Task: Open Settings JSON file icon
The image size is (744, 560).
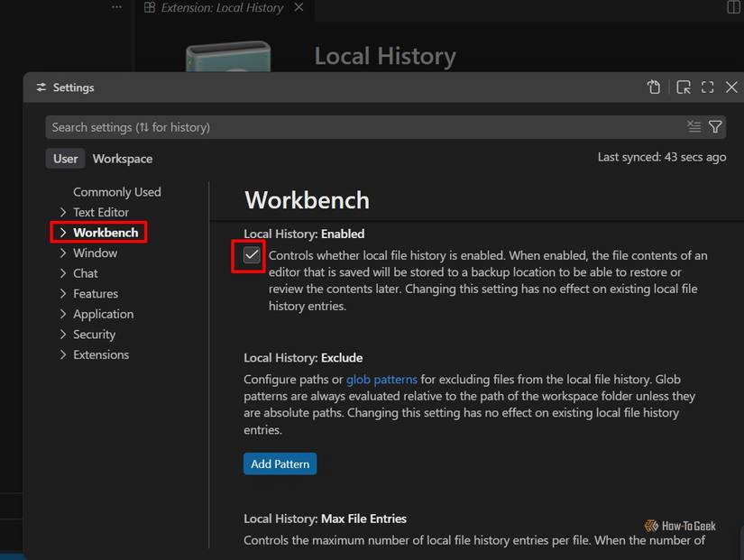Action: click(x=654, y=87)
